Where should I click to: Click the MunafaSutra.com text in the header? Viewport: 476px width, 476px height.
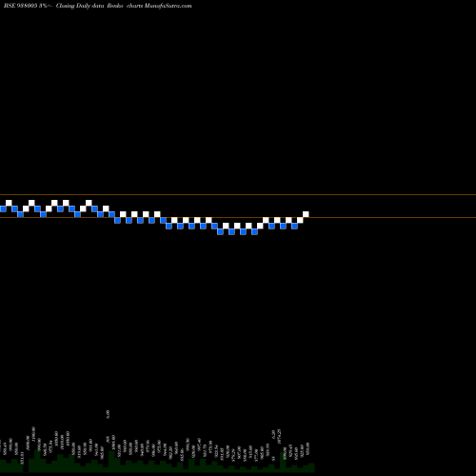click(168, 6)
